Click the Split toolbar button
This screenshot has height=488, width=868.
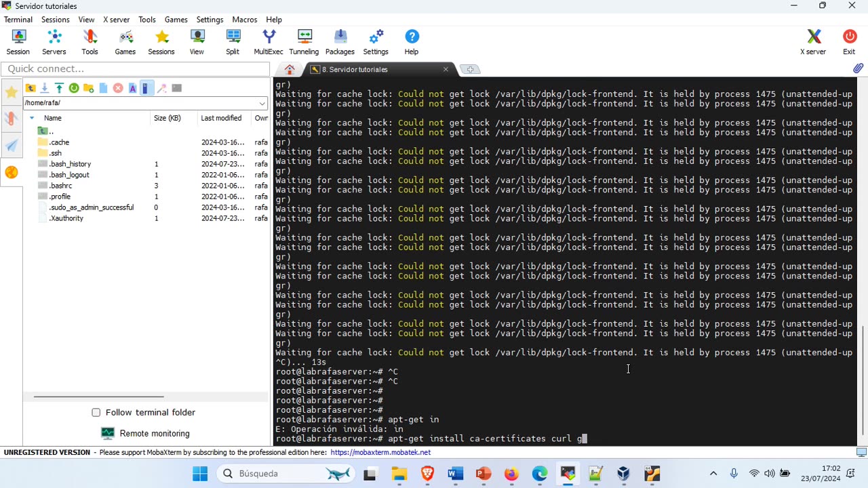pyautogui.click(x=233, y=42)
